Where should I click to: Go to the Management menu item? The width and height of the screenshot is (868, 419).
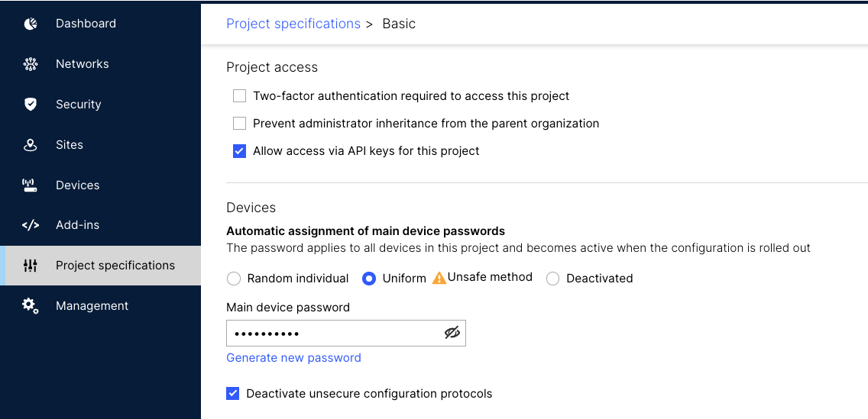(x=92, y=306)
